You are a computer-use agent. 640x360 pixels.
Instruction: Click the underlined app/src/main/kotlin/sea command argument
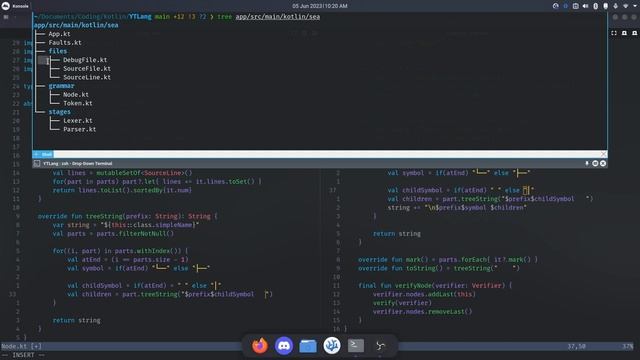tap(278, 17)
